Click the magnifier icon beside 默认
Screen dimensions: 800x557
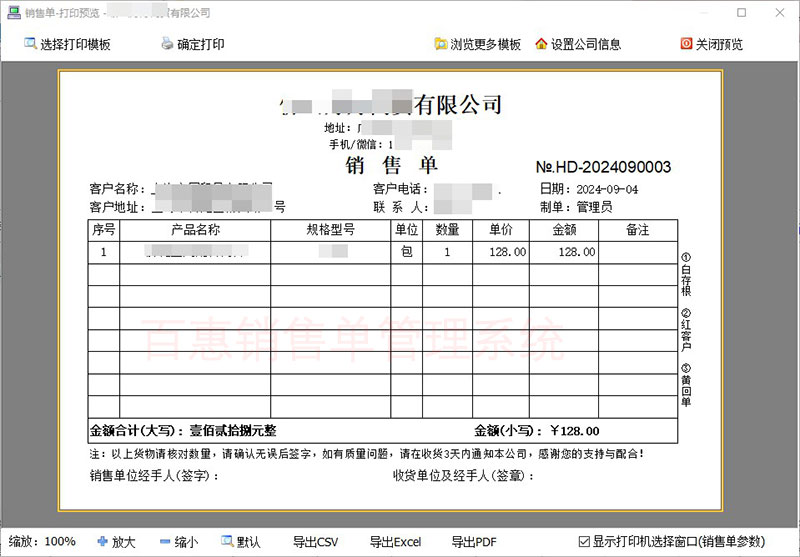pyautogui.click(x=227, y=541)
